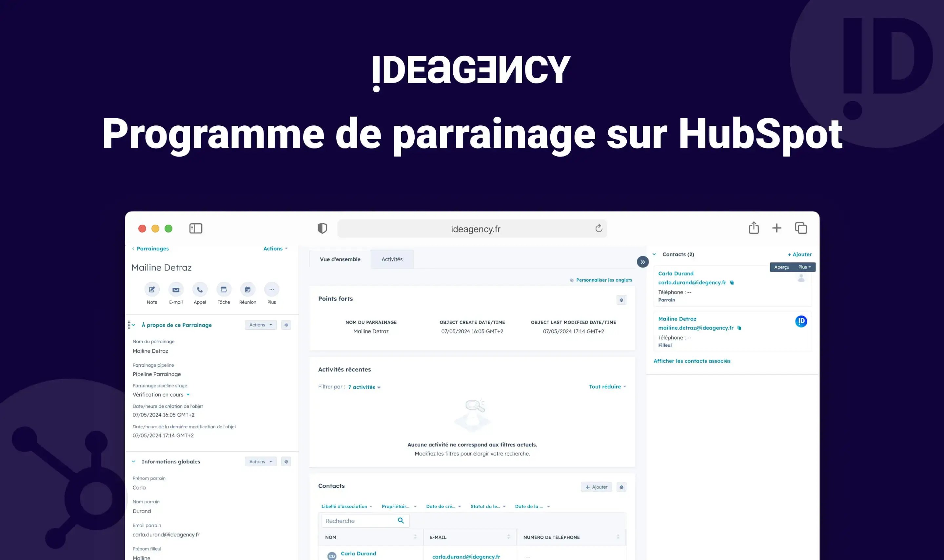Click the Réunion (meeting) icon
The image size is (944, 560).
[247, 289]
